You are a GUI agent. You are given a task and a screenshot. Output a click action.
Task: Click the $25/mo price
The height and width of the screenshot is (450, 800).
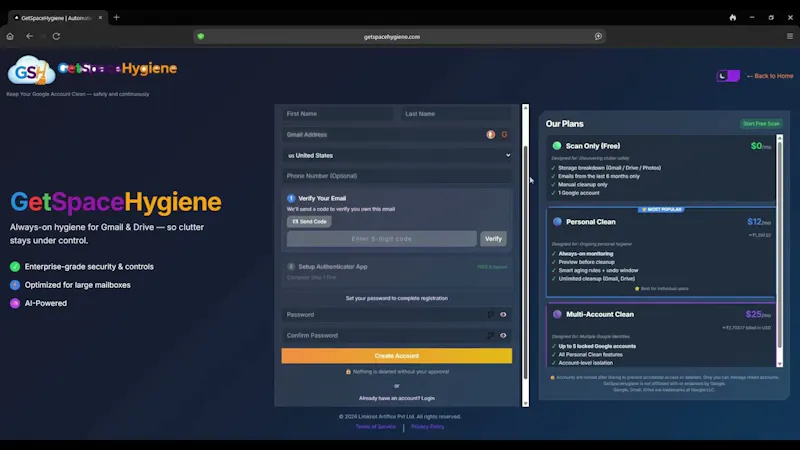coord(758,314)
